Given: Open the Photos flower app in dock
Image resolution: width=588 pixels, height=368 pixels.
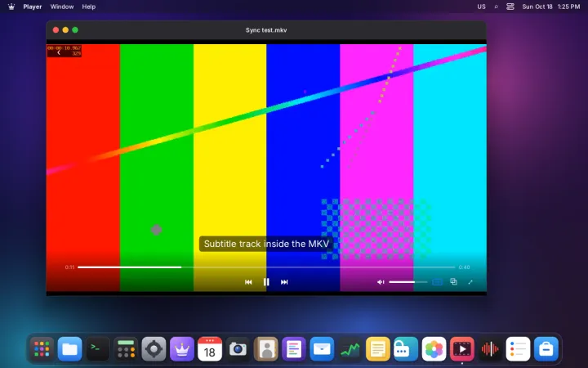Looking at the screenshot, I should [x=434, y=349].
